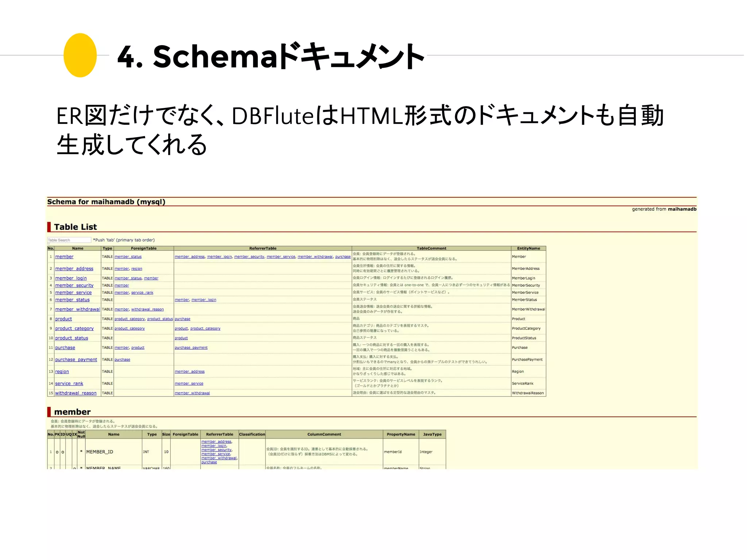Follow region foreign table link in member_address row
The height and width of the screenshot is (560, 747).
coord(137,269)
